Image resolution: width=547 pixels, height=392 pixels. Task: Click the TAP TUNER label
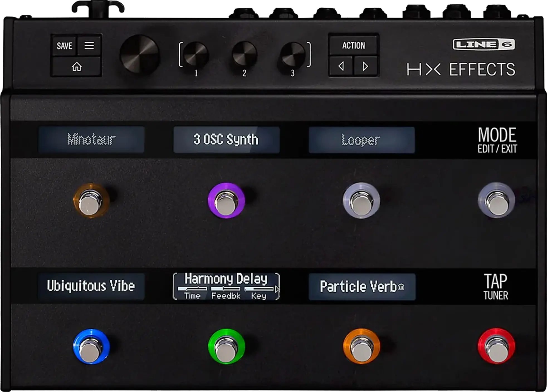[496, 286]
